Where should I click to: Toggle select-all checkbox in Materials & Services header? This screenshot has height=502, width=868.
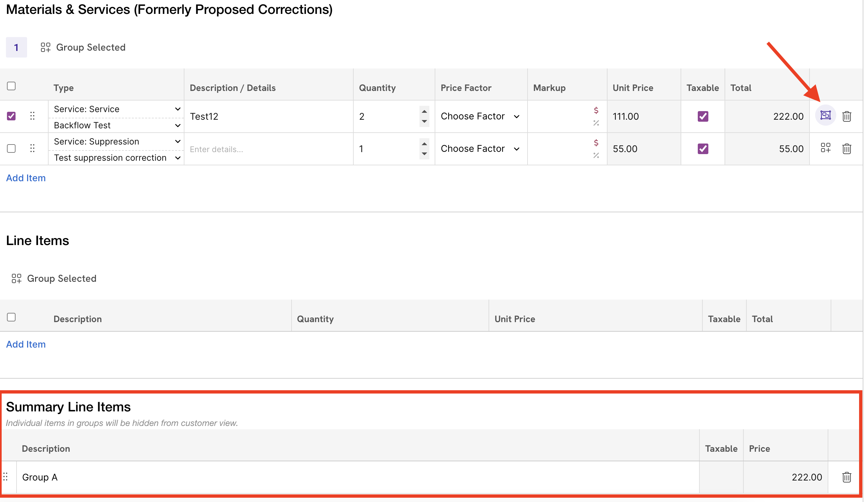(11, 86)
